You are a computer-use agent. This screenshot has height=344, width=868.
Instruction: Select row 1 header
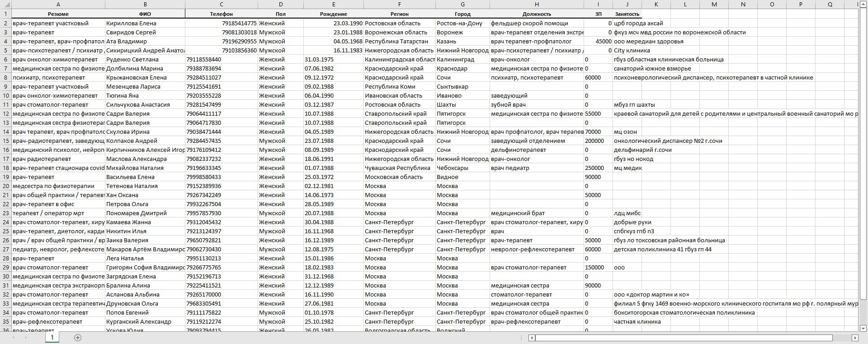click(x=6, y=14)
